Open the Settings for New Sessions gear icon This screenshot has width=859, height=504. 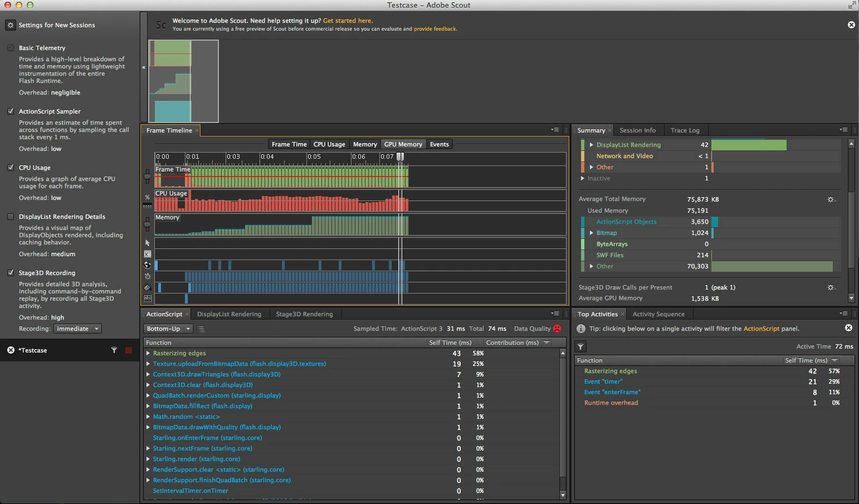coord(10,25)
